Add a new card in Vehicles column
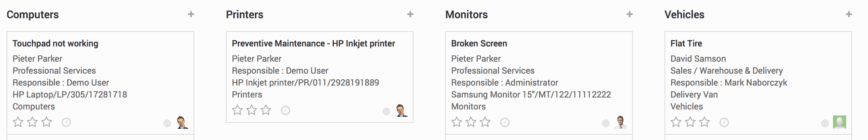 click(849, 14)
